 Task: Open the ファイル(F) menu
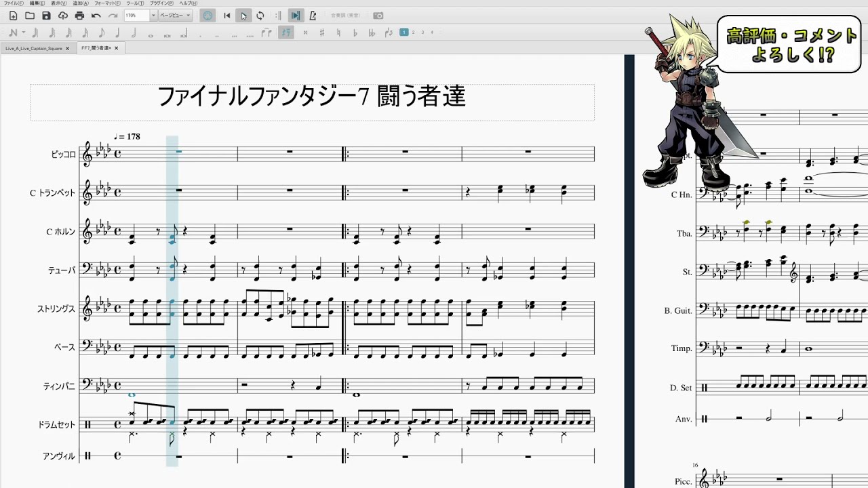(14, 3)
